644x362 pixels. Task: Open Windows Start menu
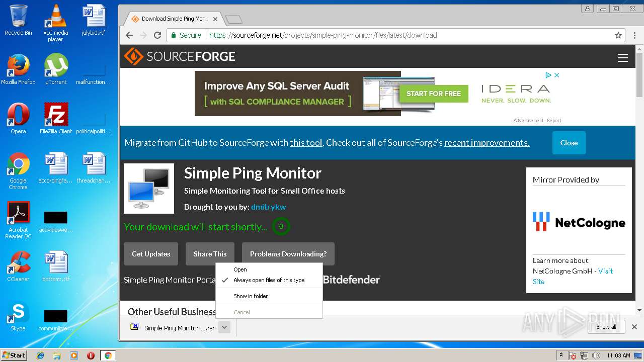pos(14,355)
